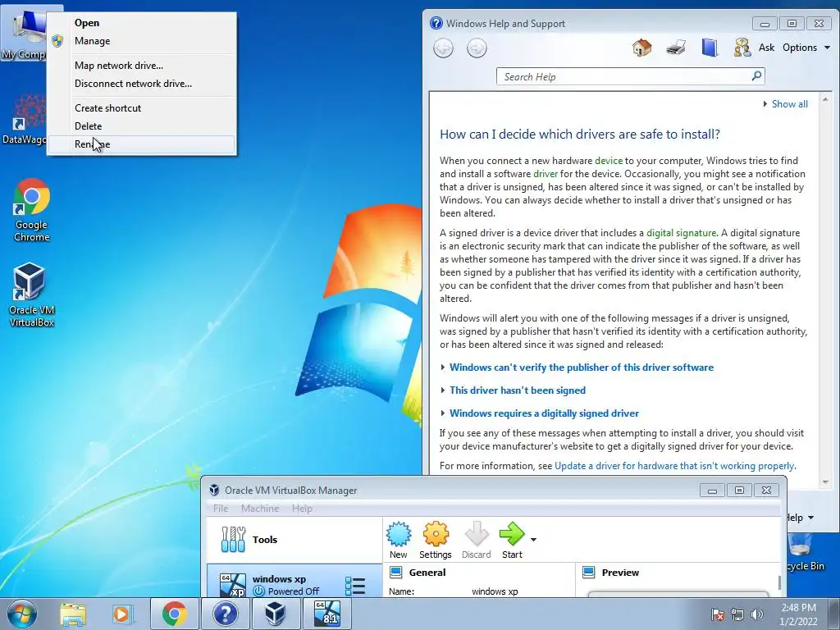Open the Help menu in VirtualBox Manager
The image size is (840, 630).
pyautogui.click(x=302, y=509)
